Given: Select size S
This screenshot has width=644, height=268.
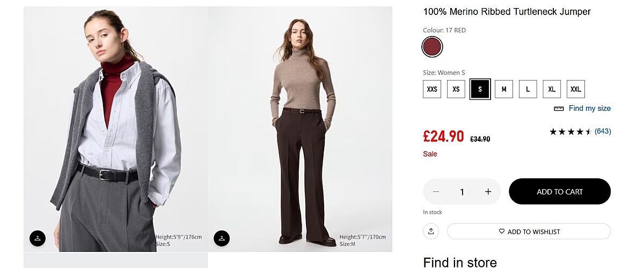Looking at the screenshot, I should coord(480,89).
